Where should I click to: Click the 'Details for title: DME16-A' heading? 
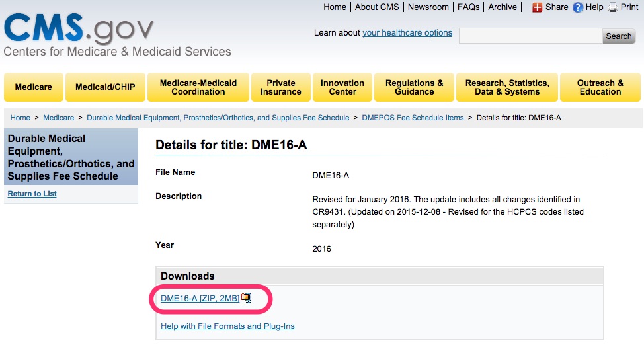(231, 145)
